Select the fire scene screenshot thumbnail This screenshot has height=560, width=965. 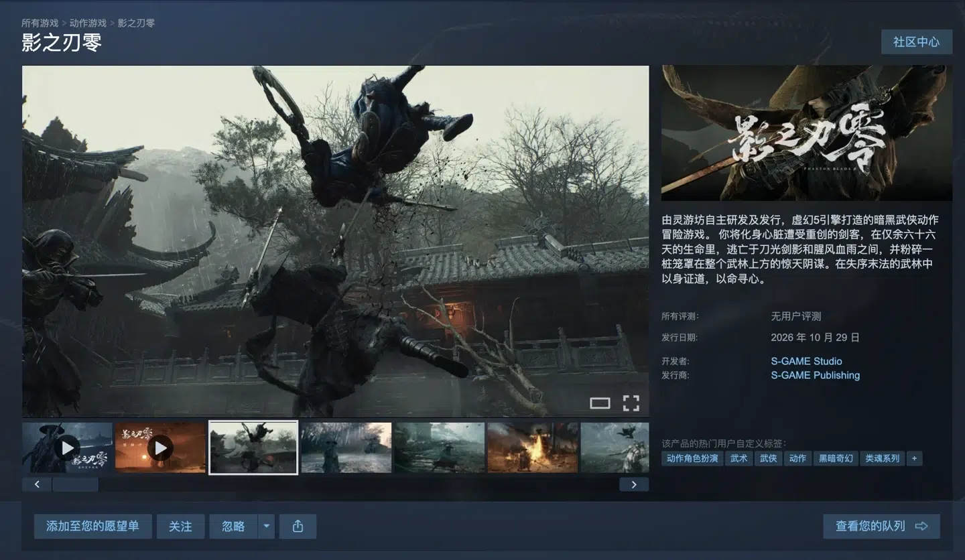point(533,447)
